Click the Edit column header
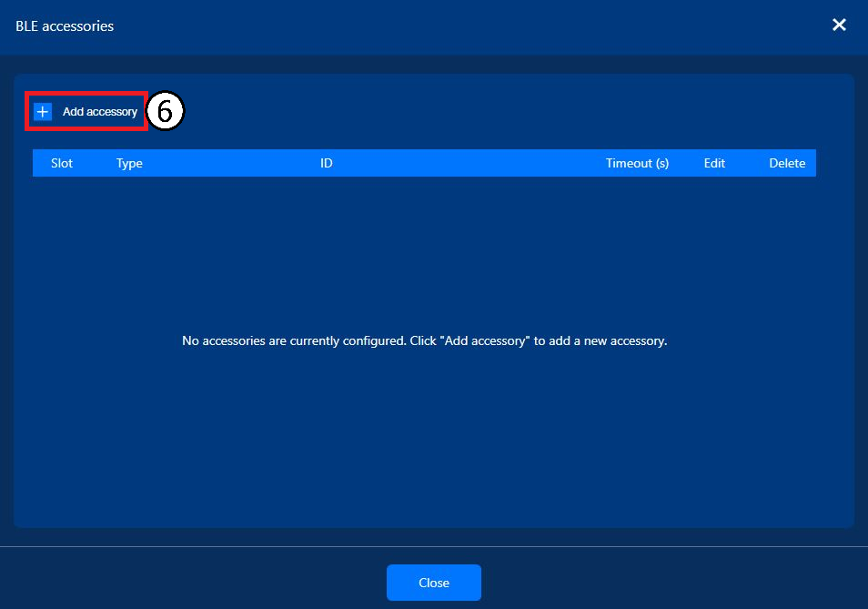Viewport: 868px width, 609px height. point(714,163)
